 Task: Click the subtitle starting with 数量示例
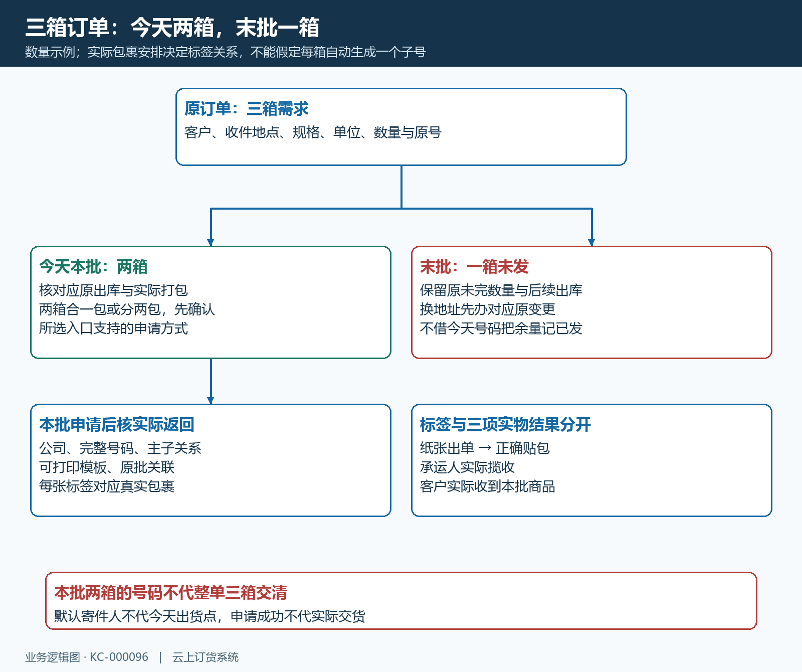pyautogui.click(x=226, y=52)
